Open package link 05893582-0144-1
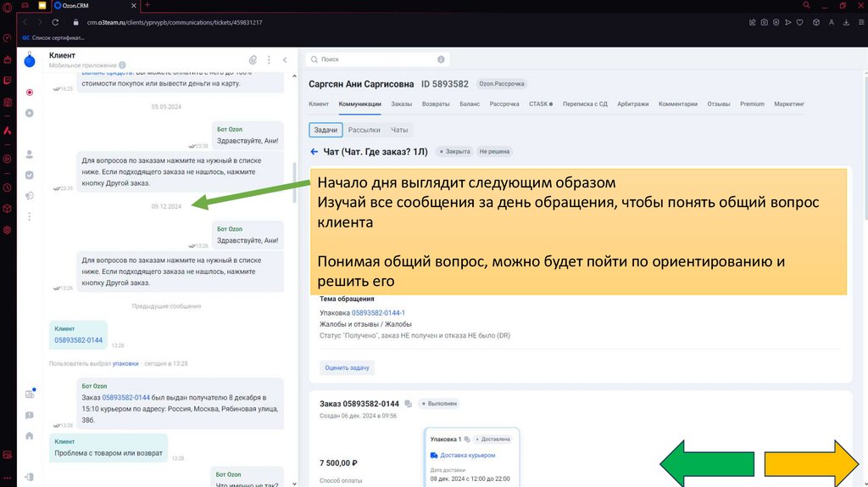This screenshot has width=868, height=487. [378, 313]
